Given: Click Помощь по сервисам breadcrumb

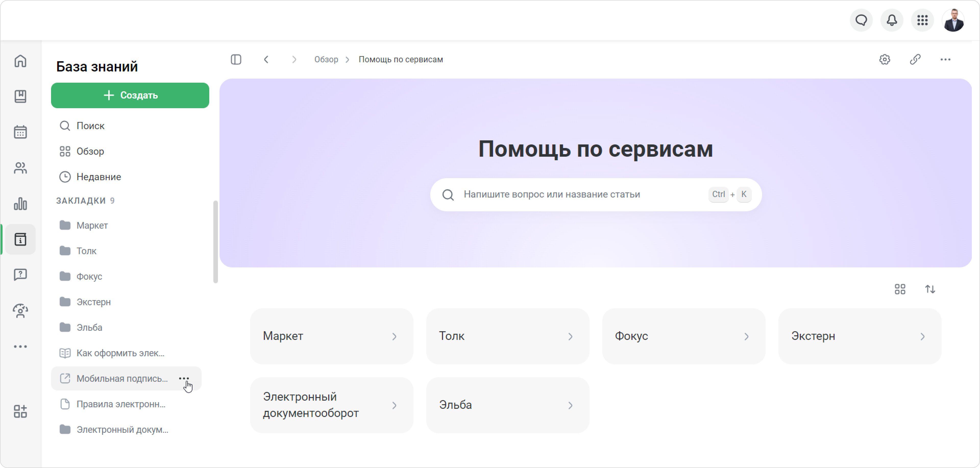Looking at the screenshot, I should [401, 59].
